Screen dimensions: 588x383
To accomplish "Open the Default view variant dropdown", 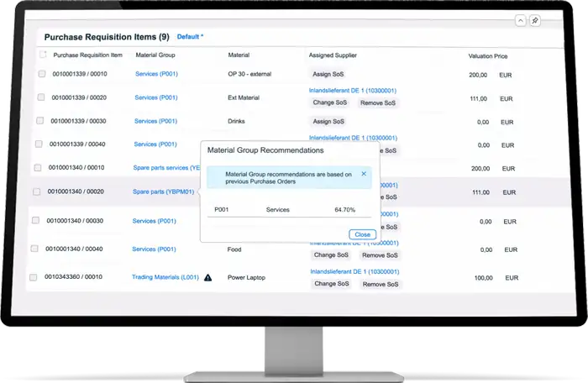I will (x=190, y=37).
